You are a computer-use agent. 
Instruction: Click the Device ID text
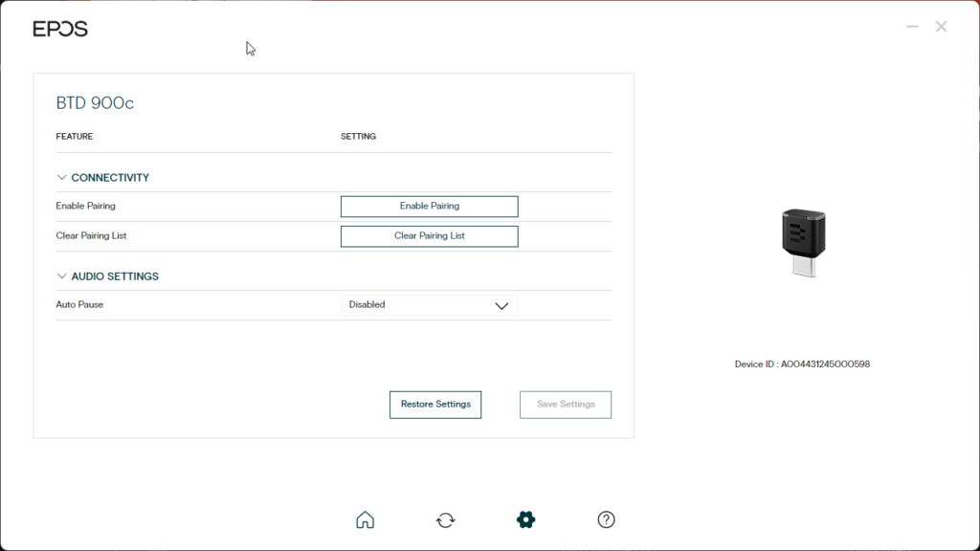coord(802,364)
